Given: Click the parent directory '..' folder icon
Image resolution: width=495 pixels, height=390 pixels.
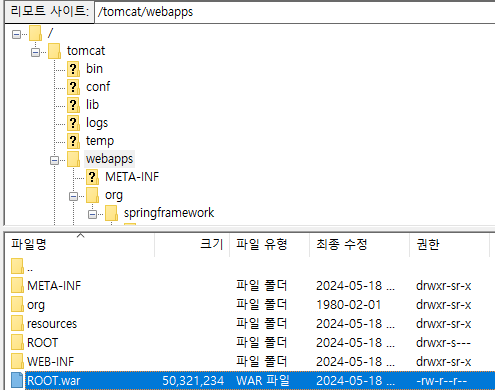Looking at the screenshot, I should (x=17, y=266).
